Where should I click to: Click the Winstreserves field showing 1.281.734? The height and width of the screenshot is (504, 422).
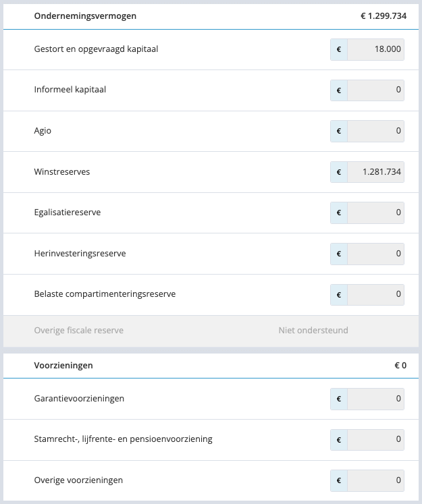[x=375, y=172]
